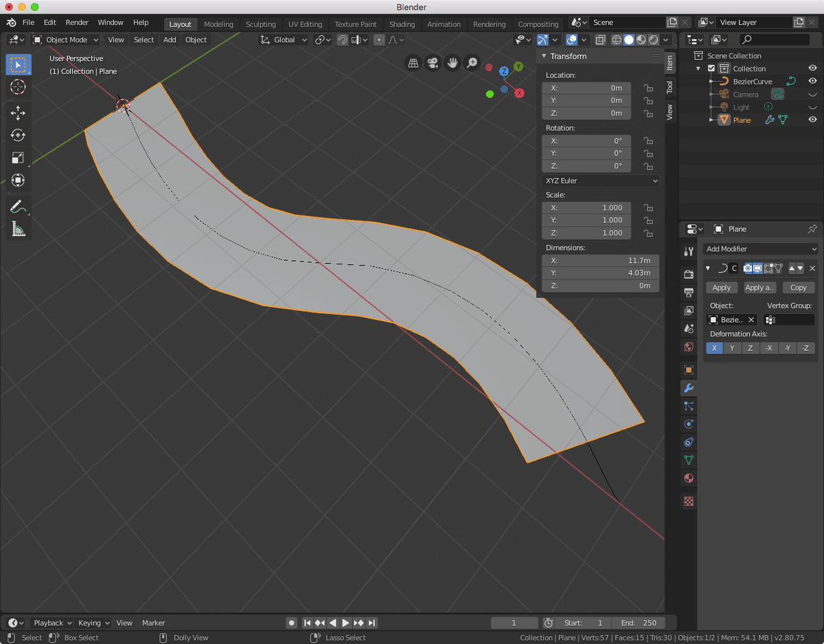Select the Annotate tool
Viewport: 824px width, 644px height.
19,206
